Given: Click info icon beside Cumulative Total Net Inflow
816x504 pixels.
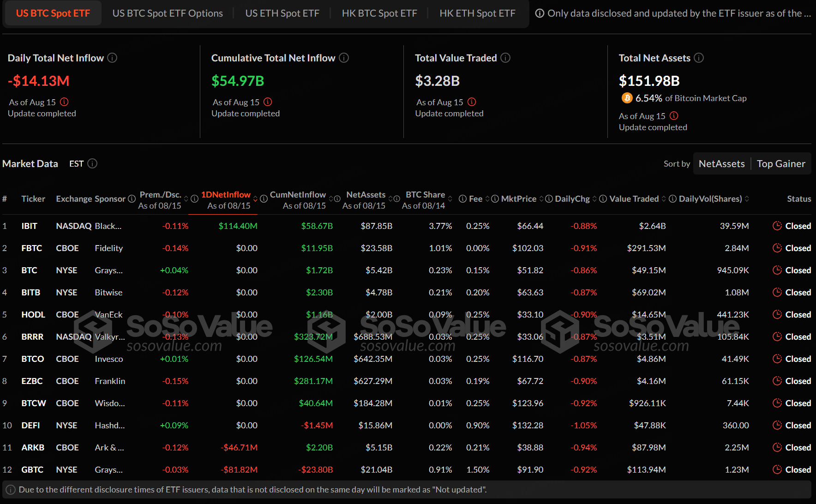Looking at the screenshot, I should [344, 58].
